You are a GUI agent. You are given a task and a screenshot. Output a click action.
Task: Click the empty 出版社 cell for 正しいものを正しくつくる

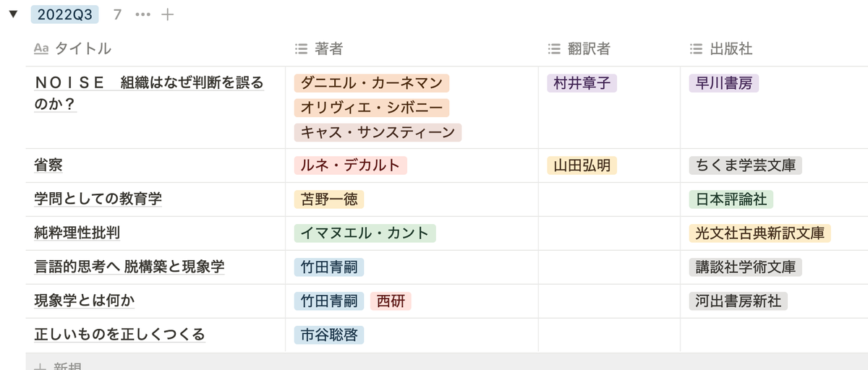point(773,335)
